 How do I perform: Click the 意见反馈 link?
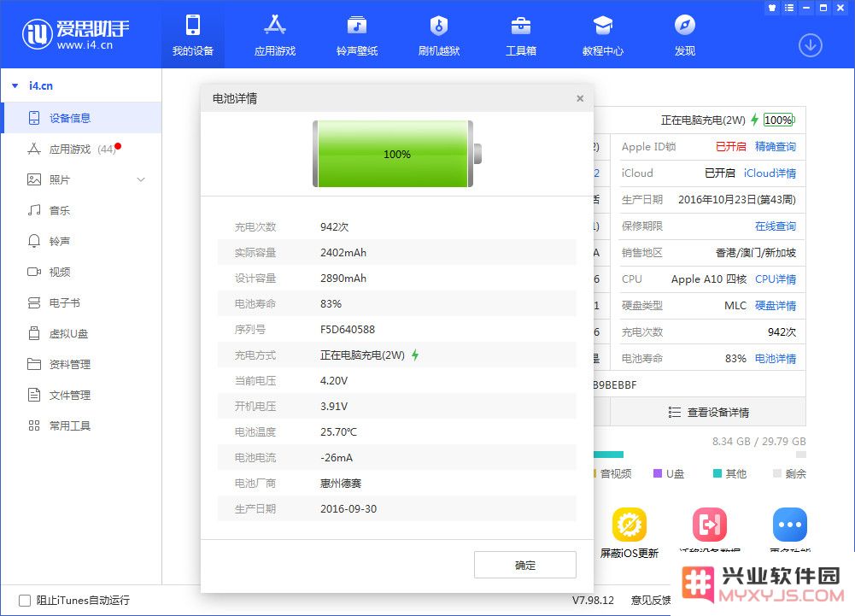pos(651,600)
